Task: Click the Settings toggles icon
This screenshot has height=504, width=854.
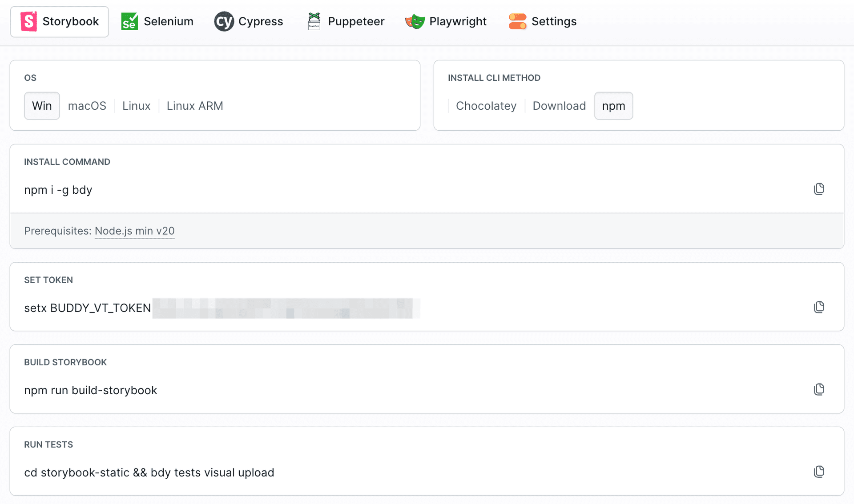Action: [517, 21]
